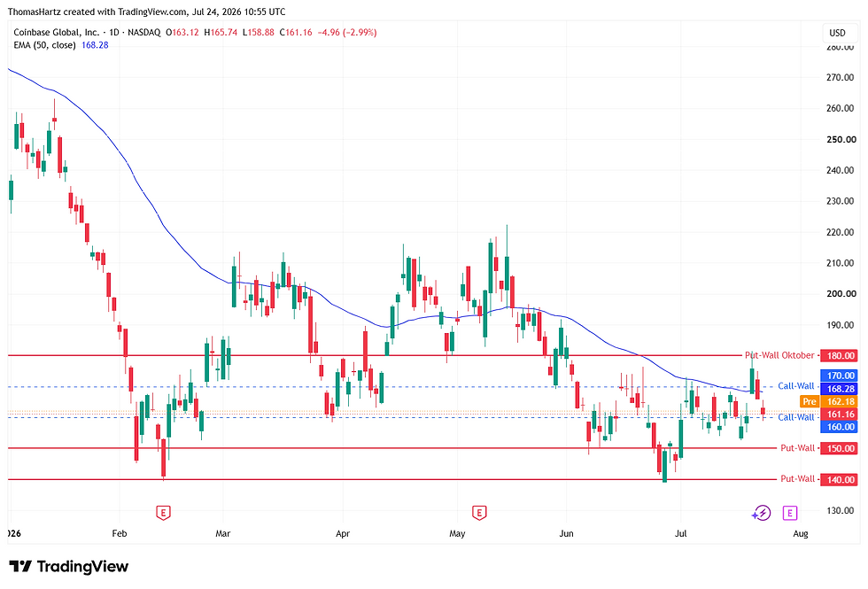Click the 190.00 price axis label
This screenshot has width=868, height=589.
click(841, 325)
